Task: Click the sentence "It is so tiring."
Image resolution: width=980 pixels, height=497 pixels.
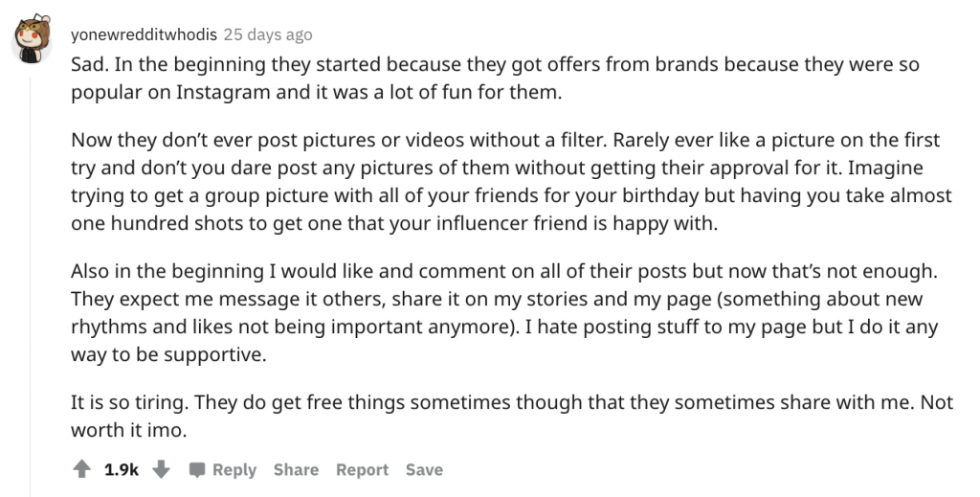Action: click(133, 402)
